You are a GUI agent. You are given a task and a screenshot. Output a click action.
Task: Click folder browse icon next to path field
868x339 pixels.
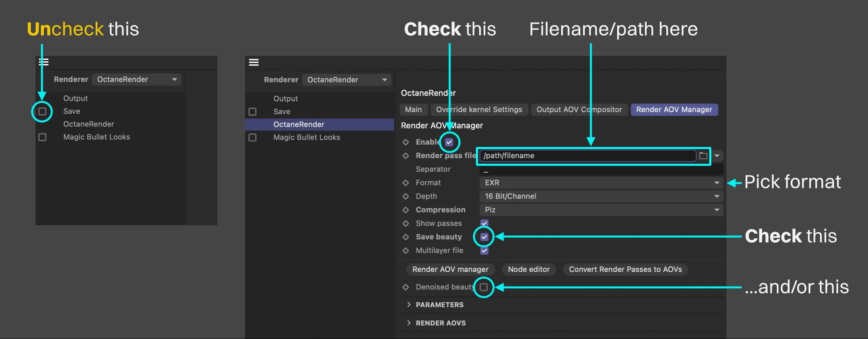click(703, 156)
